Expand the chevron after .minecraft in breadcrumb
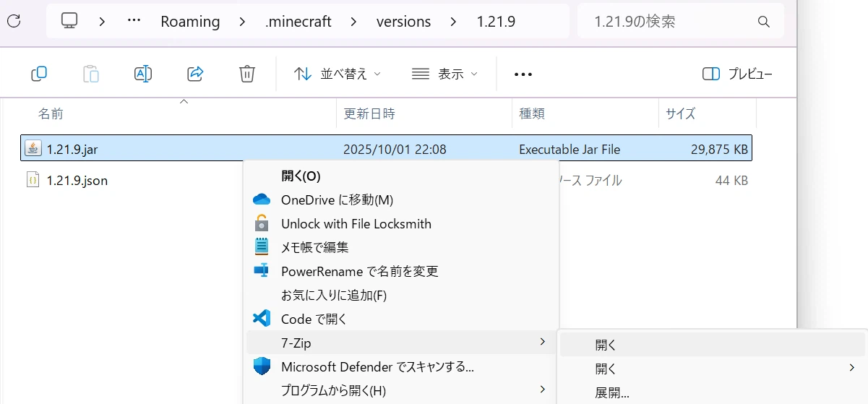Viewport: 868px width, 404px height. [x=353, y=22]
